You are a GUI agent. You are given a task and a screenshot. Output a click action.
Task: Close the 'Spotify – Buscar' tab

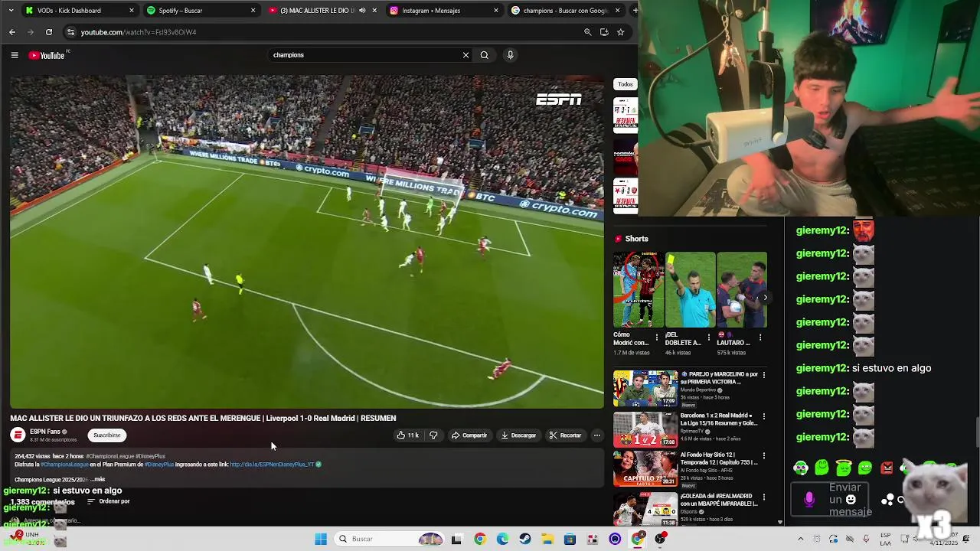[x=253, y=11]
